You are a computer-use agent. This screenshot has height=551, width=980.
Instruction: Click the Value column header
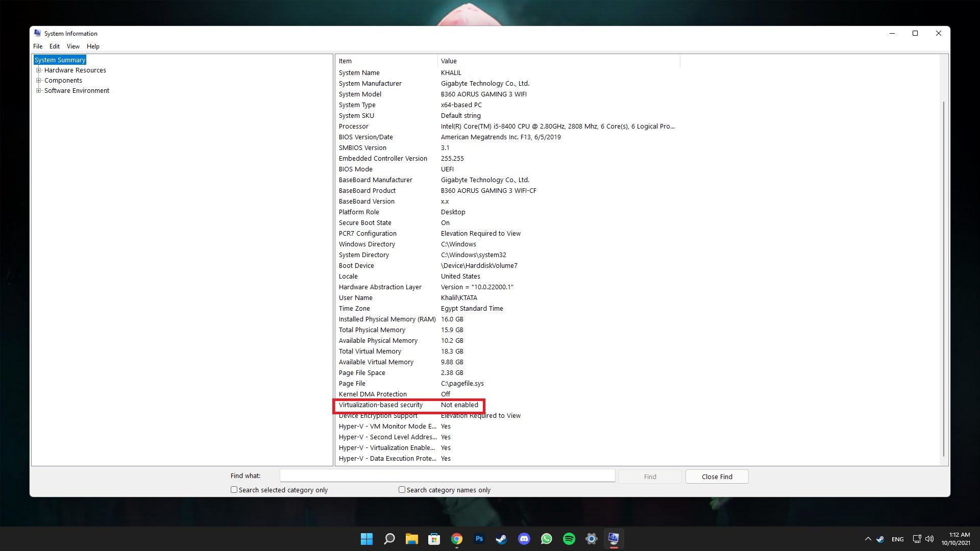pyautogui.click(x=559, y=61)
